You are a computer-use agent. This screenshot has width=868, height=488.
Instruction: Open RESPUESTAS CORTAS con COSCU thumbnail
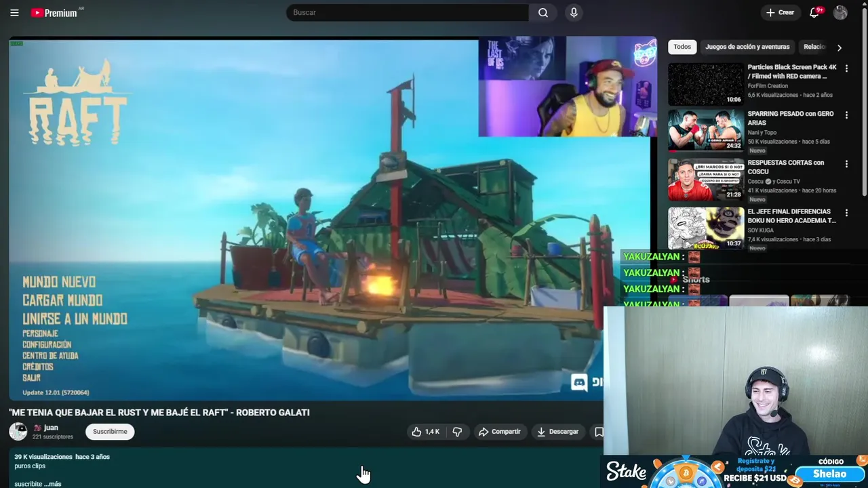pos(706,179)
